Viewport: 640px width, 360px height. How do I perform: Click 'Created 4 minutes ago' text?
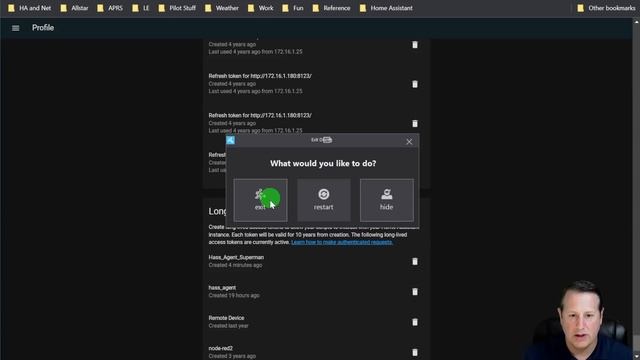pos(235,265)
